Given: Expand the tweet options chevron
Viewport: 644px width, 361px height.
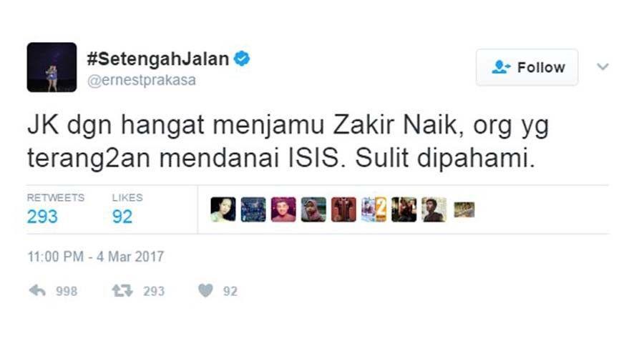Looking at the screenshot, I should 602,66.
